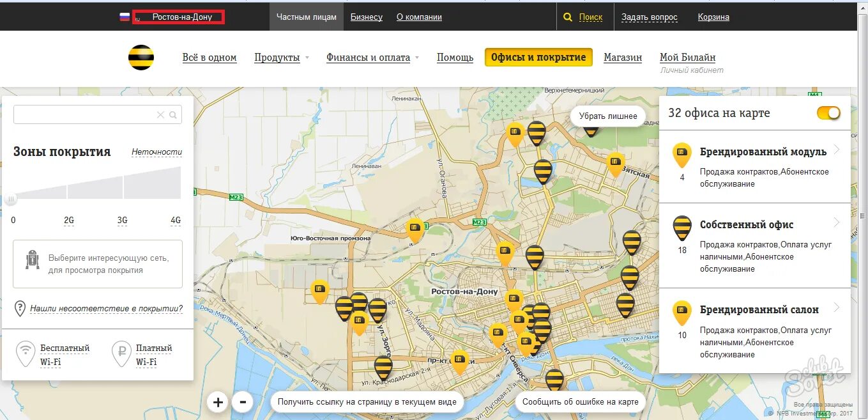Viewport: 868px width, 420px height.
Task: Click Верхнетемерницкий label on map
Action: coord(574,90)
